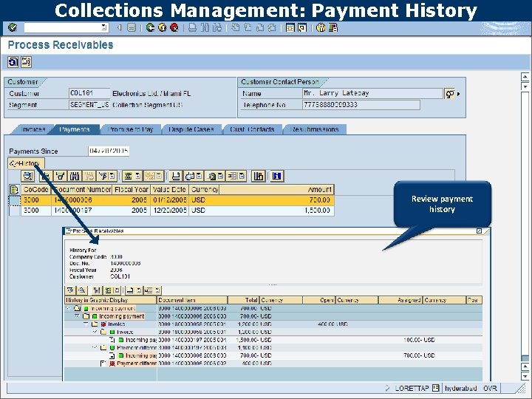Collapse the second Incoming payment node, amount 700.00-

coord(77,316)
